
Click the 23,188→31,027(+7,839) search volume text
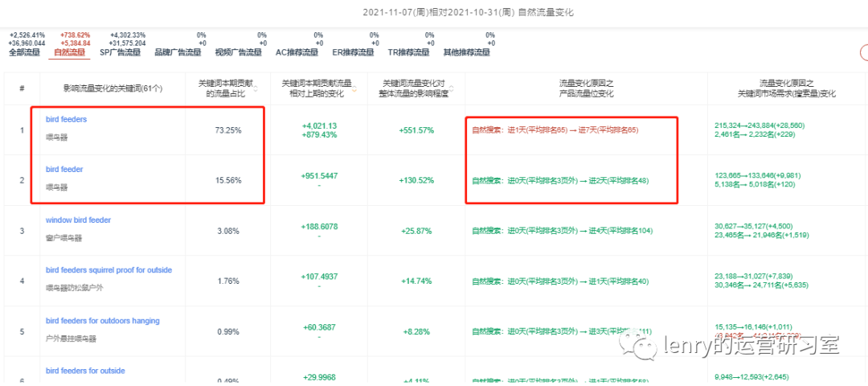coord(753,277)
